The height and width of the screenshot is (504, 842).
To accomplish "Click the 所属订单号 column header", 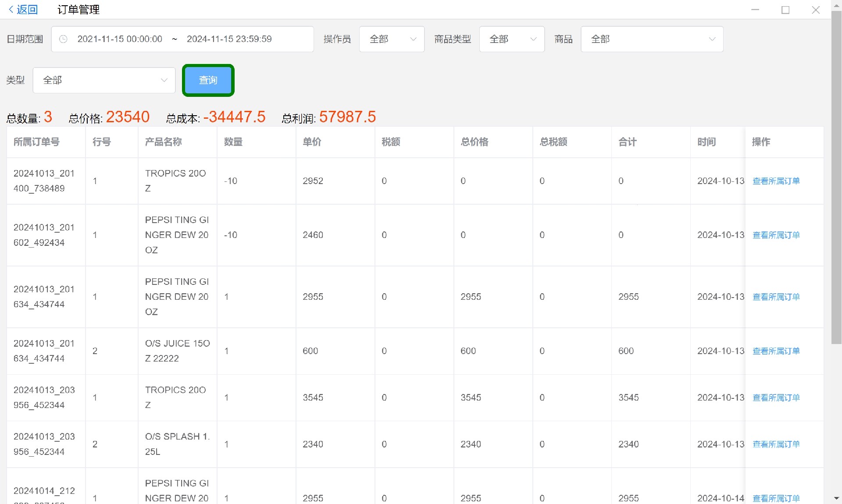I will (36, 142).
